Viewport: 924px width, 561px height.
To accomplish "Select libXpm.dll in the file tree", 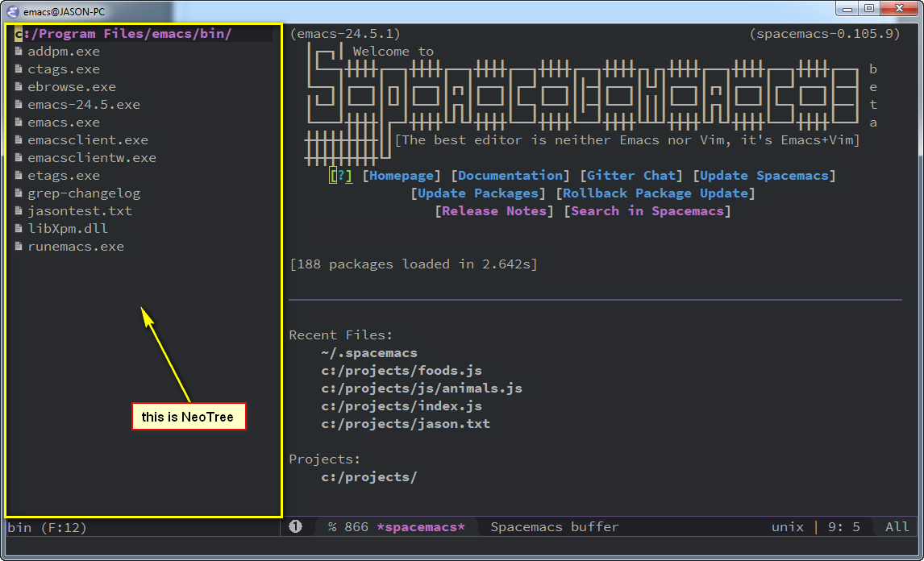I will click(68, 229).
